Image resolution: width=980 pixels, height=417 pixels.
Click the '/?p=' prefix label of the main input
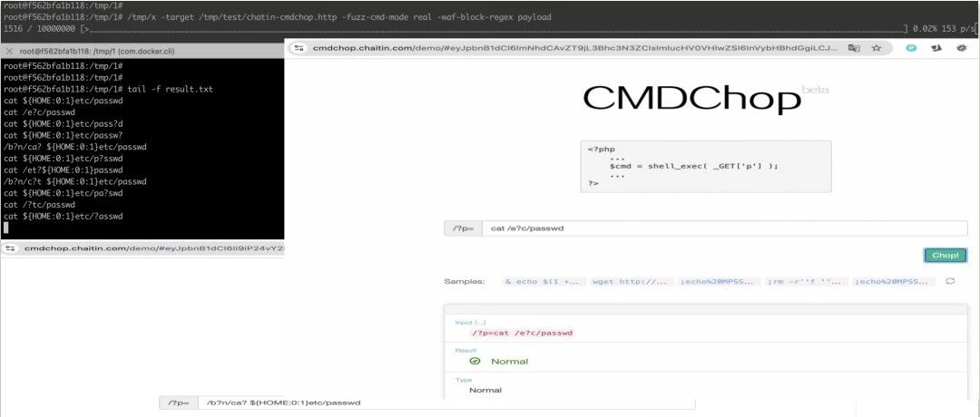coord(463,228)
